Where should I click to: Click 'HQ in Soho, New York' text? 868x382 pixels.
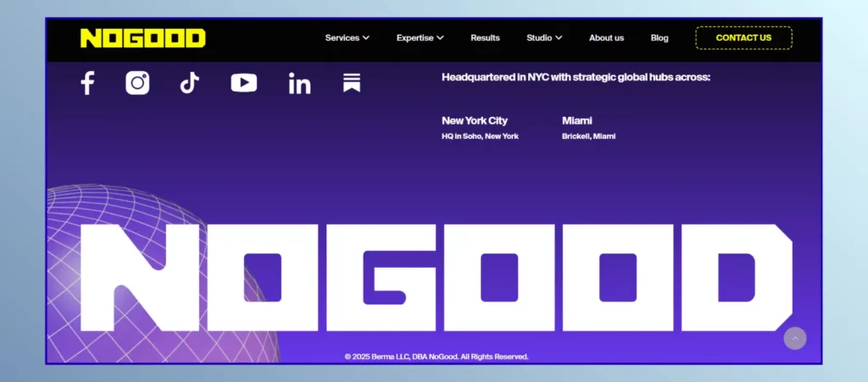pyautogui.click(x=480, y=136)
